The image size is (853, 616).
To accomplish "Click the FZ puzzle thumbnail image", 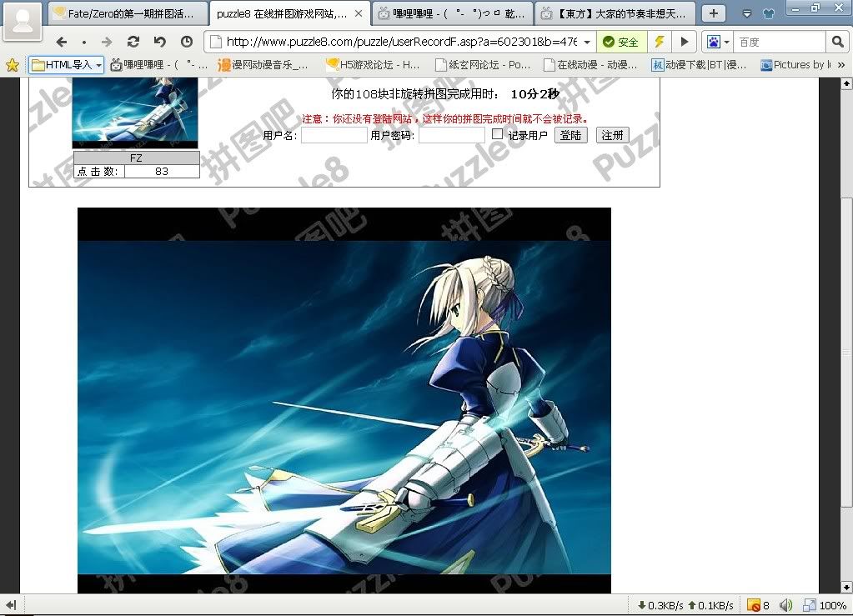I will pyautogui.click(x=135, y=112).
